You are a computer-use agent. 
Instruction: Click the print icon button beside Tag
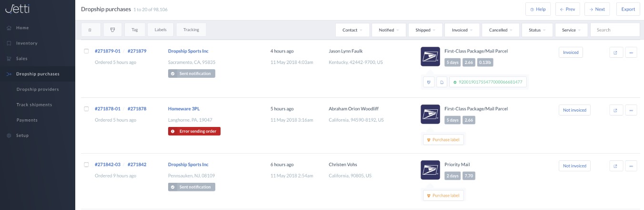[x=112, y=30]
